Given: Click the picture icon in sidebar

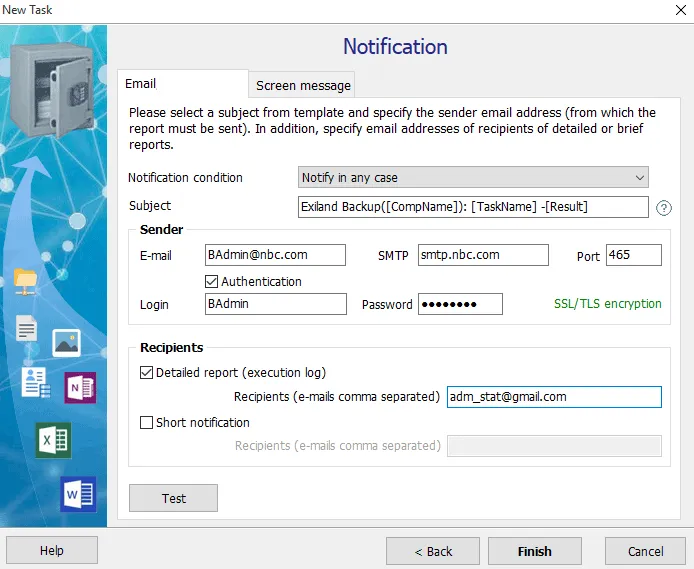Looking at the screenshot, I should coord(66,343).
